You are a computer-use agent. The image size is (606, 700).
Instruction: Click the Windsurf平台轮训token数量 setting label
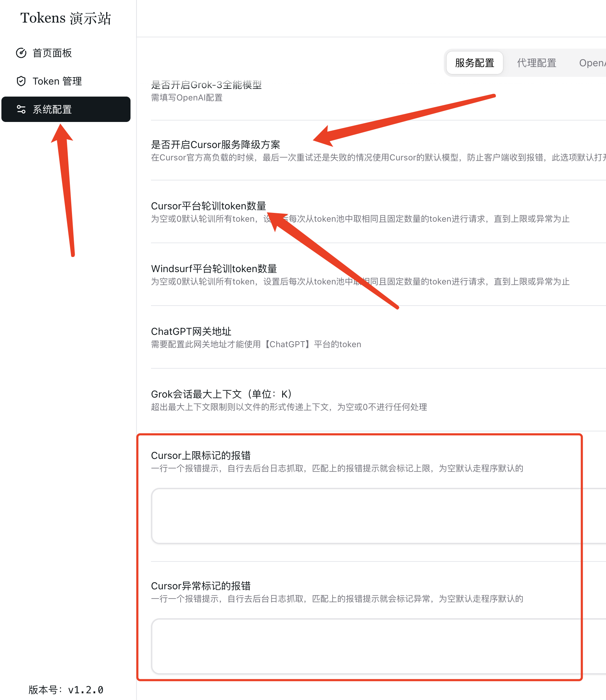(x=214, y=269)
